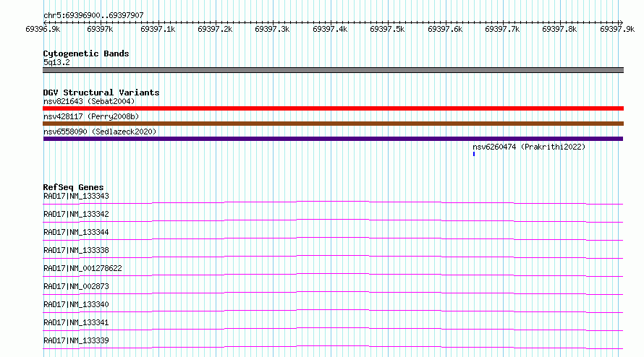644x357 pixels.
Task: Click the red nsv821643 variant bar
Action: point(333,108)
